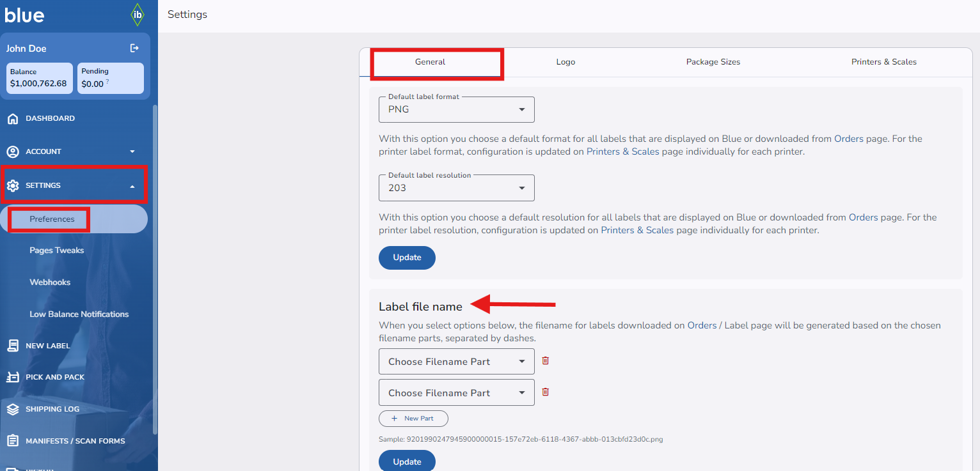Image resolution: width=980 pixels, height=471 pixels.
Task: Delete the second filename part with trash icon
Action: point(546,392)
